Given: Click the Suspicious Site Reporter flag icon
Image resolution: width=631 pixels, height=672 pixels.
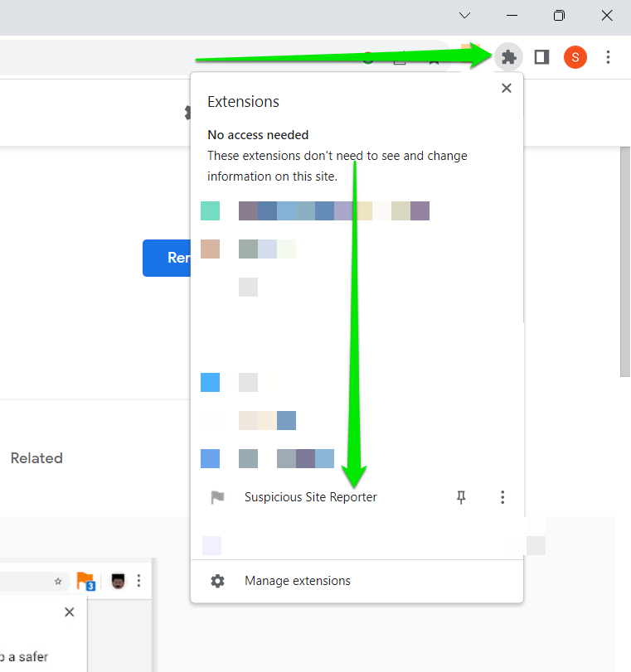Looking at the screenshot, I should 217,497.
